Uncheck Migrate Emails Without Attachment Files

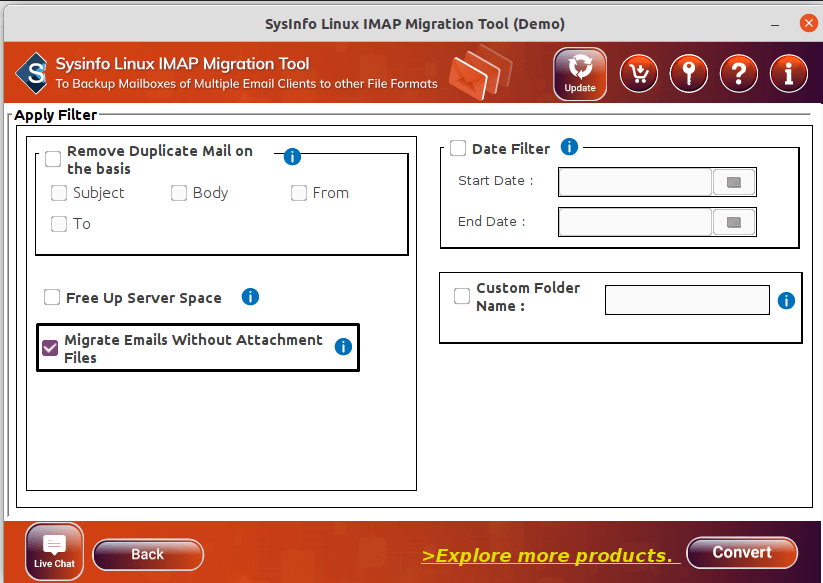pyautogui.click(x=50, y=348)
